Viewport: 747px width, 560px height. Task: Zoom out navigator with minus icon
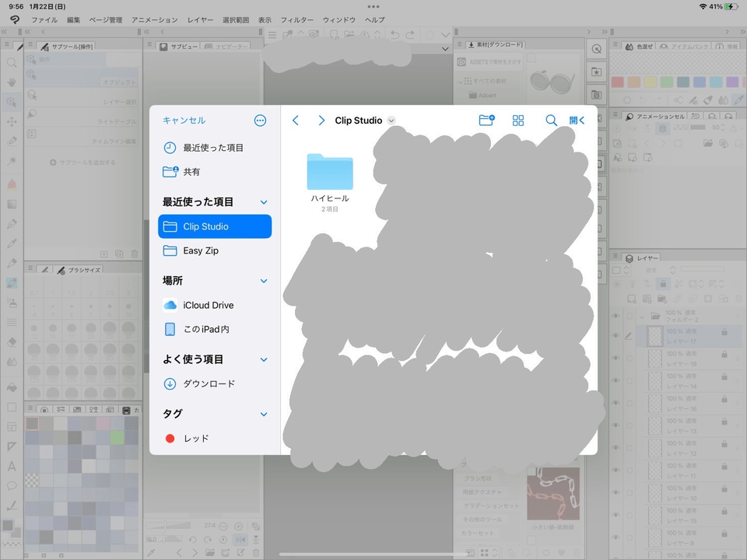point(223,527)
